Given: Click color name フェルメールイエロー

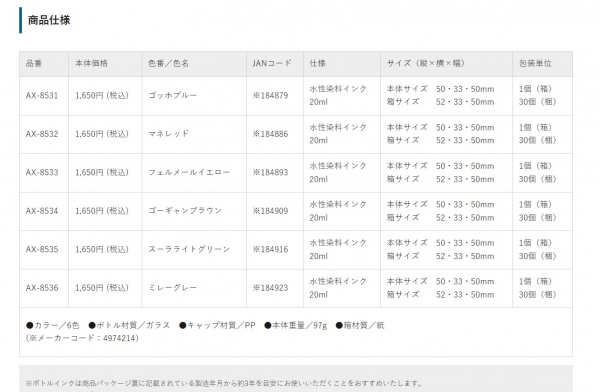Looking at the screenshot, I should [x=189, y=172].
